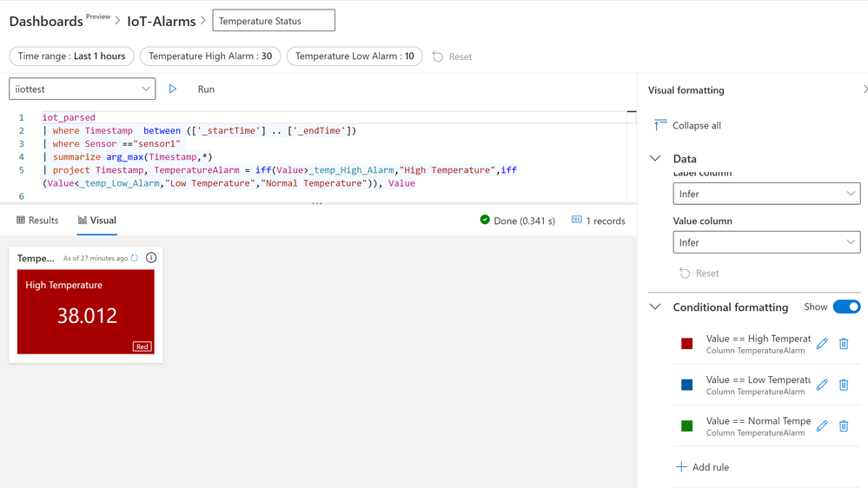Edit the Low Temperature rule pencil

click(822, 385)
